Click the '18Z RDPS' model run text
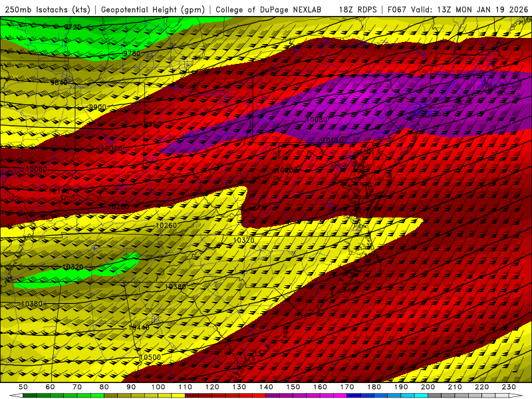Image resolution: width=532 pixels, height=399 pixels. point(358,9)
